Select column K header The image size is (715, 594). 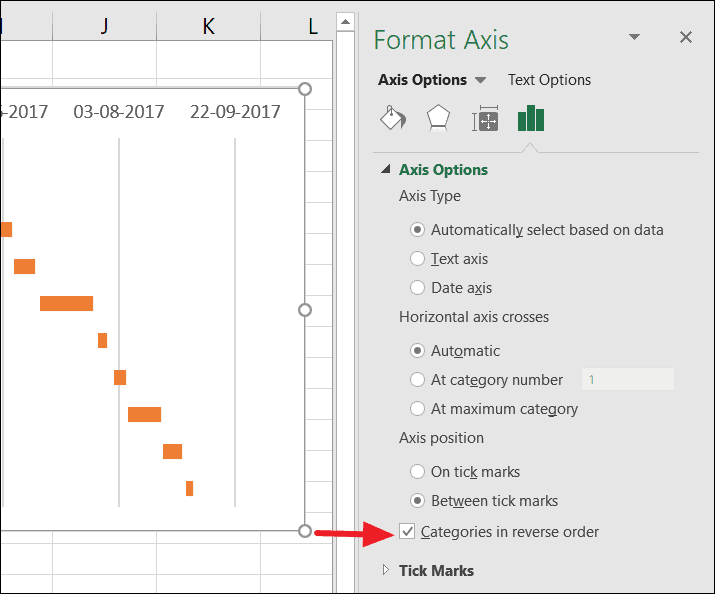point(208,26)
